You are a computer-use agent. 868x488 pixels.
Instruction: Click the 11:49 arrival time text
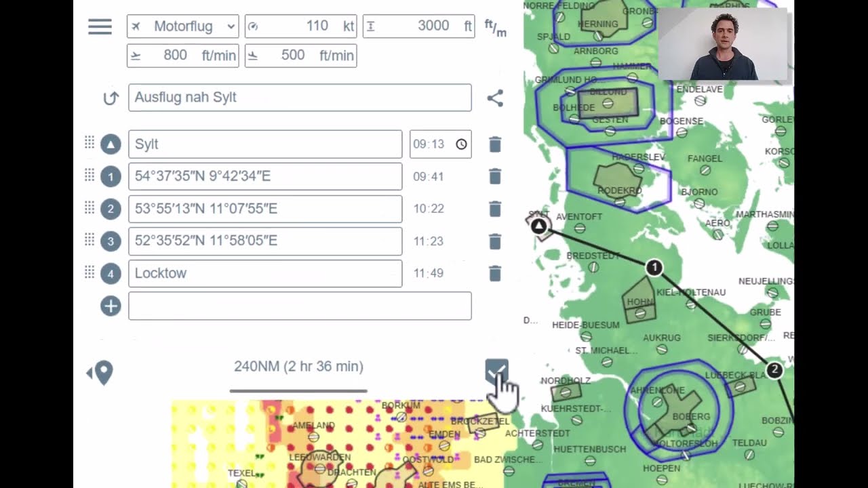point(429,273)
